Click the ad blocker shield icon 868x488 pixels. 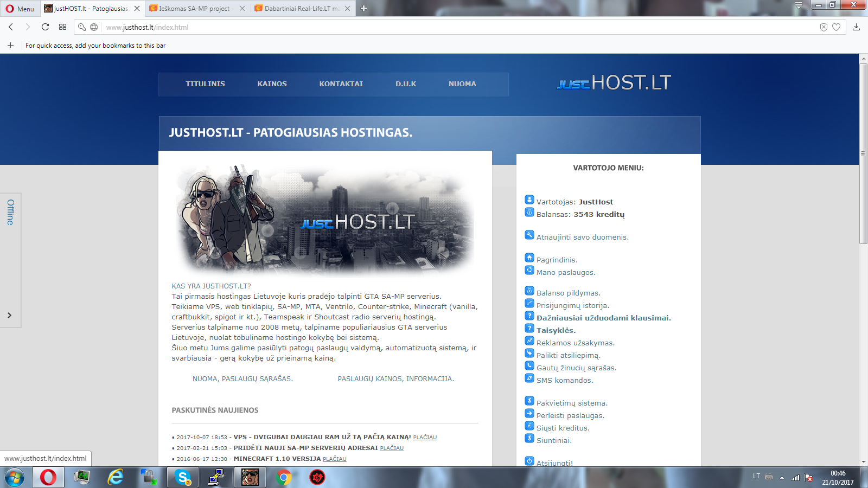pyautogui.click(x=824, y=27)
